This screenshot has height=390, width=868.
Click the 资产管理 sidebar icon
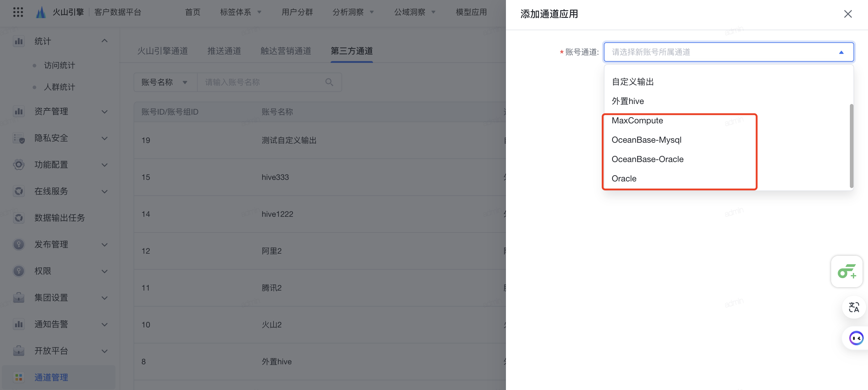[x=18, y=112]
